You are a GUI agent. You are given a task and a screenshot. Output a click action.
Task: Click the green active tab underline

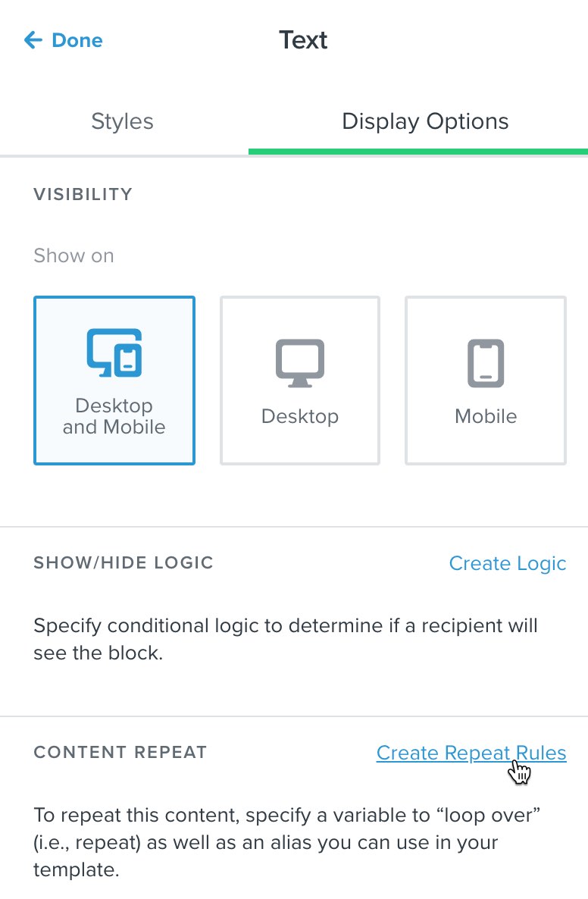pos(418,152)
